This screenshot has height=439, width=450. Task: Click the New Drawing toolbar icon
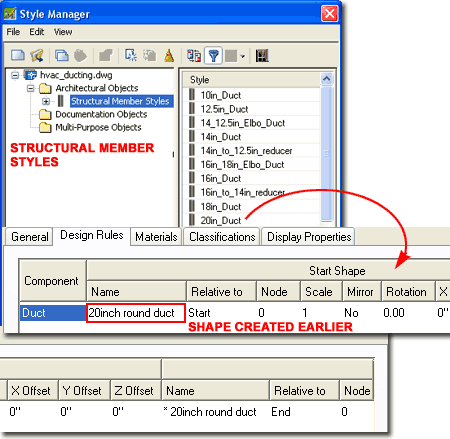click(18, 55)
